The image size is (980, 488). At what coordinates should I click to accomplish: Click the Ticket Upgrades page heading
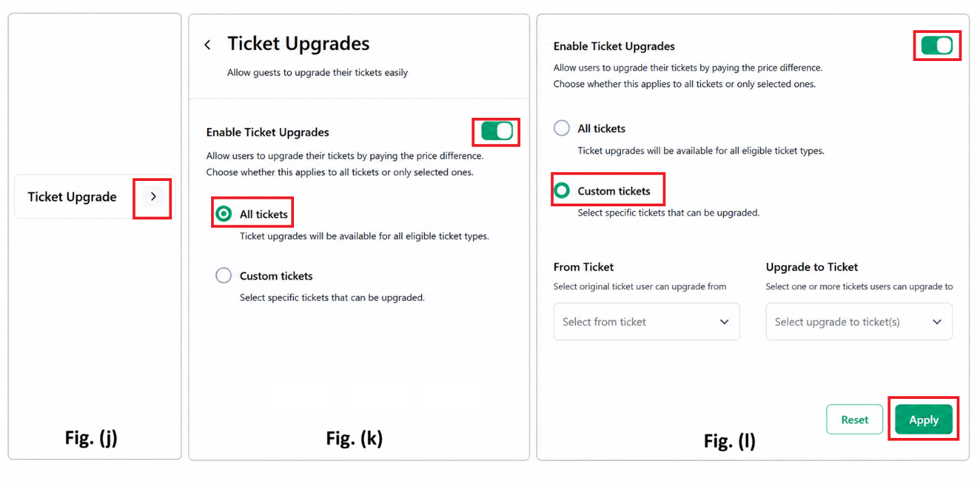coord(298,44)
